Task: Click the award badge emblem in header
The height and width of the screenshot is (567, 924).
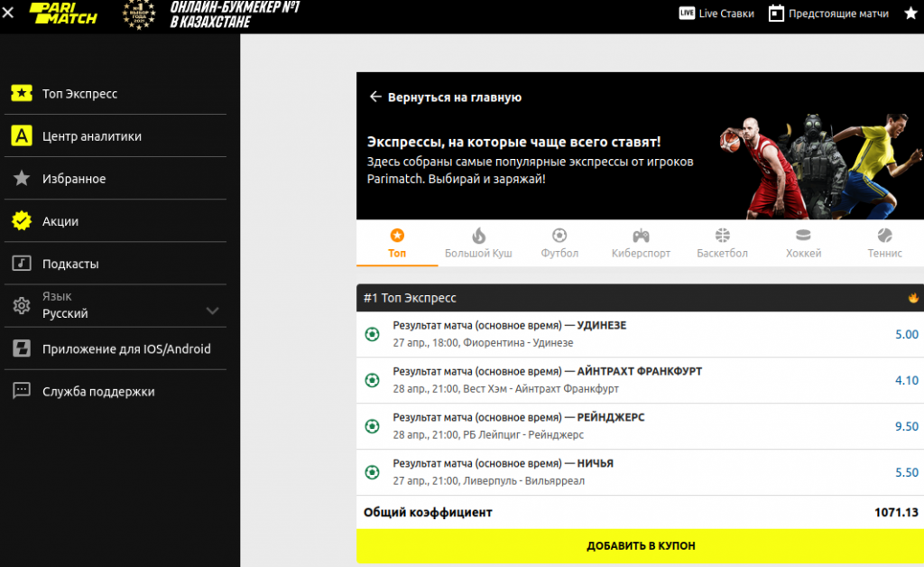Action: tap(139, 14)
